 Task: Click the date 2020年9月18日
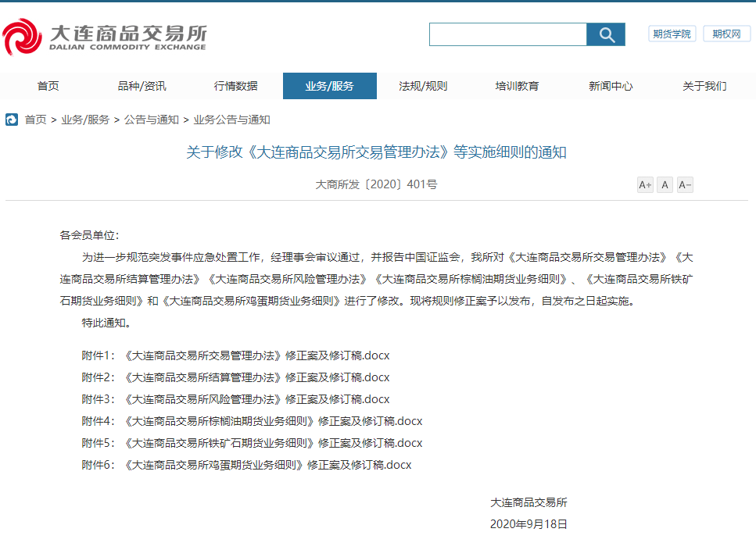point(528,524)
